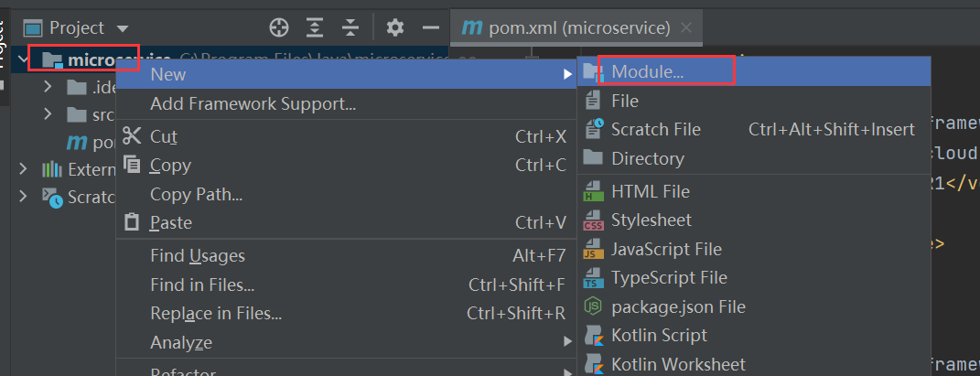Screen dimensions: 980x376
Task: Choose Find in Files...
Action: [x=346, y=285]
